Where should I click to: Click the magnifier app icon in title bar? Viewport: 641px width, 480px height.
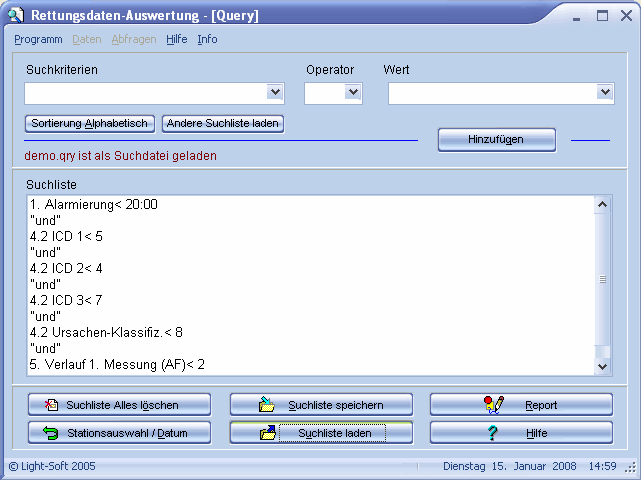[x=16, y=15]
